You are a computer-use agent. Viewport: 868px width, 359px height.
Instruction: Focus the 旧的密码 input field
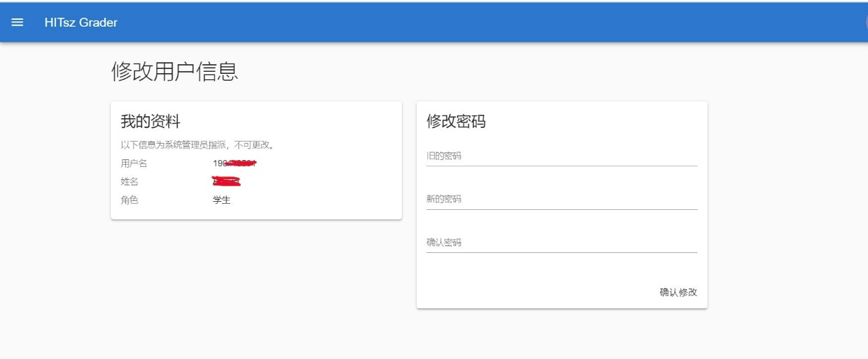[x=561, y=157]
